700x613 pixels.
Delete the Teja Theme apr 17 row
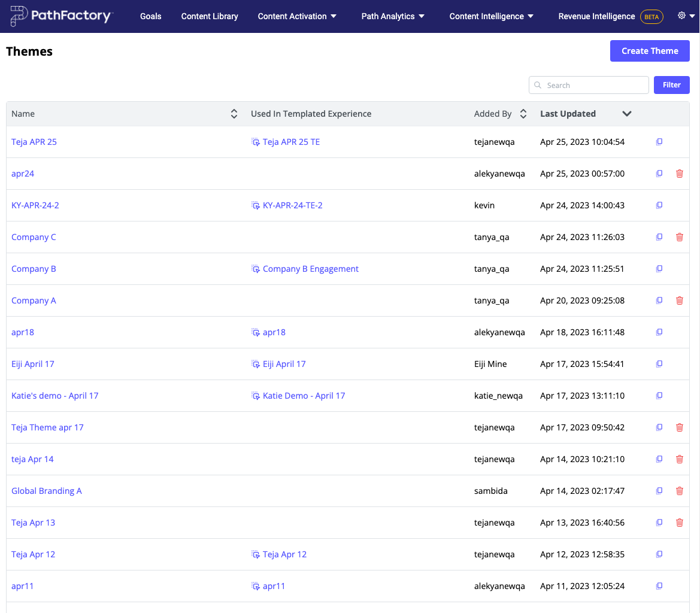[x=679, y=428]
